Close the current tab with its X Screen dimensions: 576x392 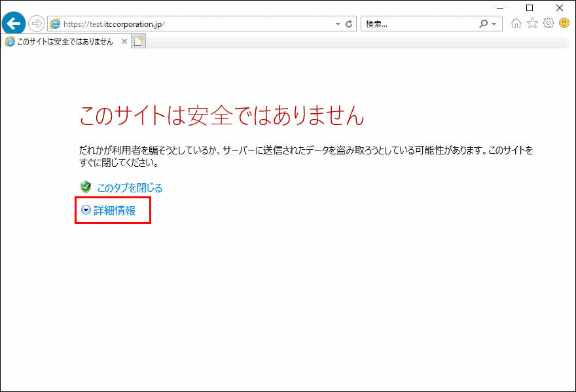[x=124, y=41]
